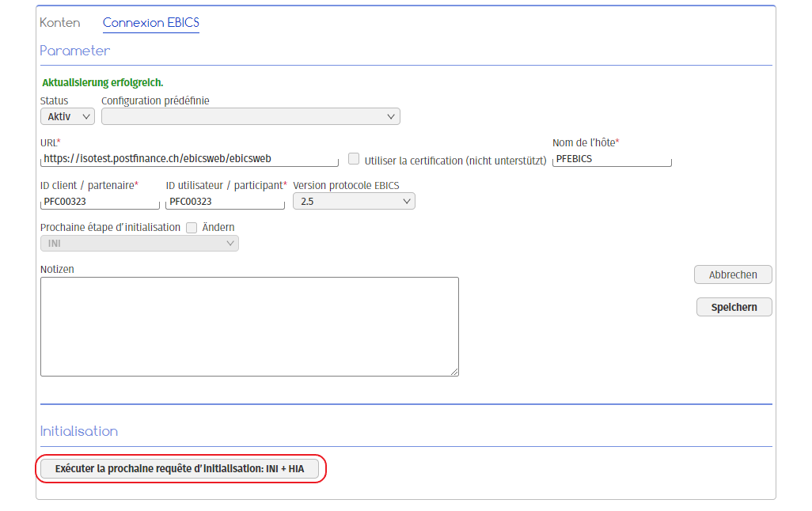Expand the Configuration prédéfinie dropdown
Viewport: 812px width, 511px height.
pos(251,116)
